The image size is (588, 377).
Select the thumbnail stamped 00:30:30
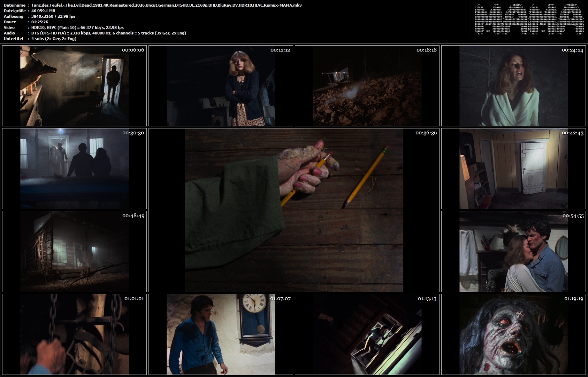(x=74, y=168)
